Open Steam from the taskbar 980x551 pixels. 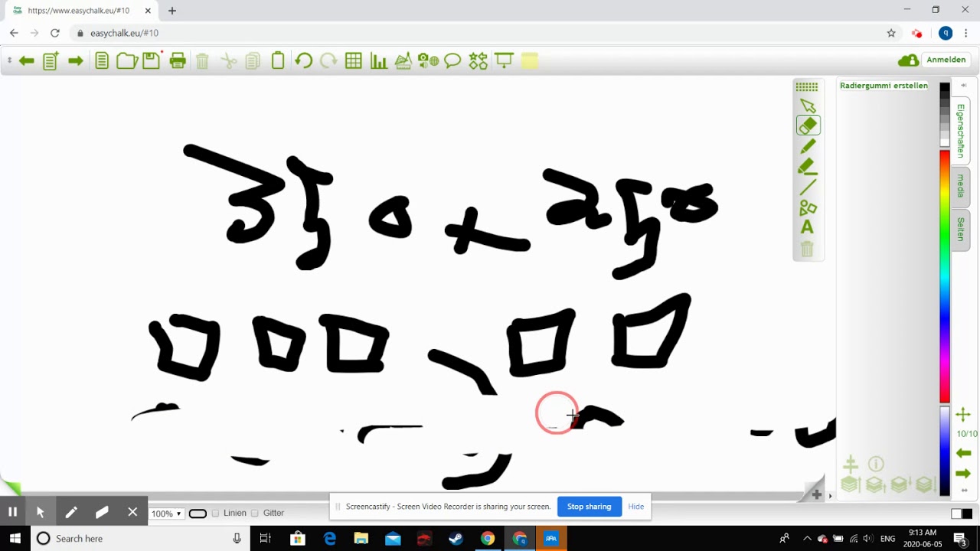click(x=456, y=539)
